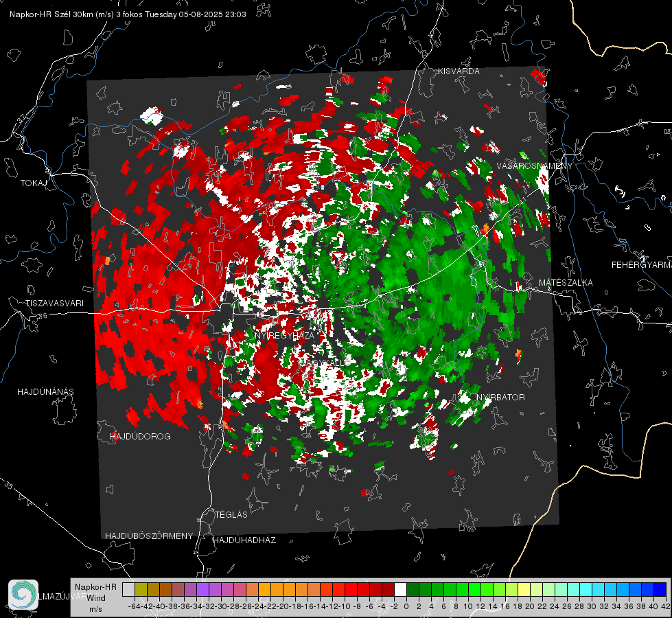Pick the dark red swatch between -4 and -2
This screenshot has width=672, height=618.
[x=388, y=589]
